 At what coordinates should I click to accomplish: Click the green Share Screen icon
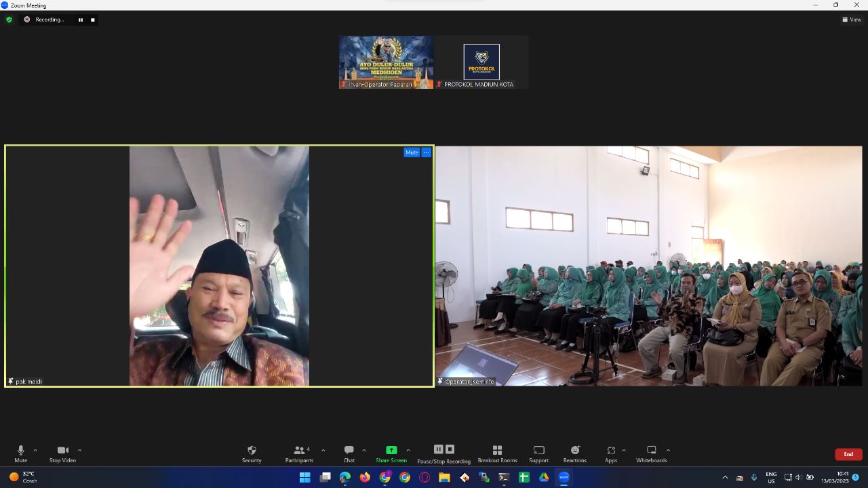tap(391, 450)
